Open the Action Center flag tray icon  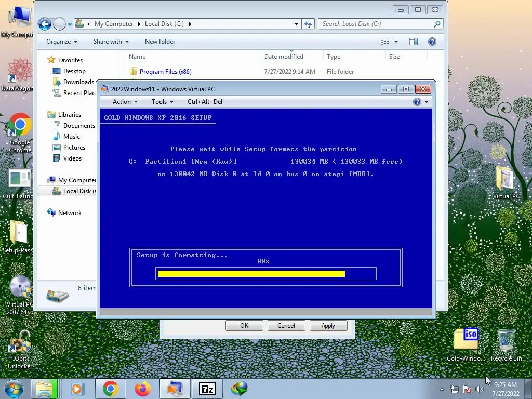(x=467, y=389)
